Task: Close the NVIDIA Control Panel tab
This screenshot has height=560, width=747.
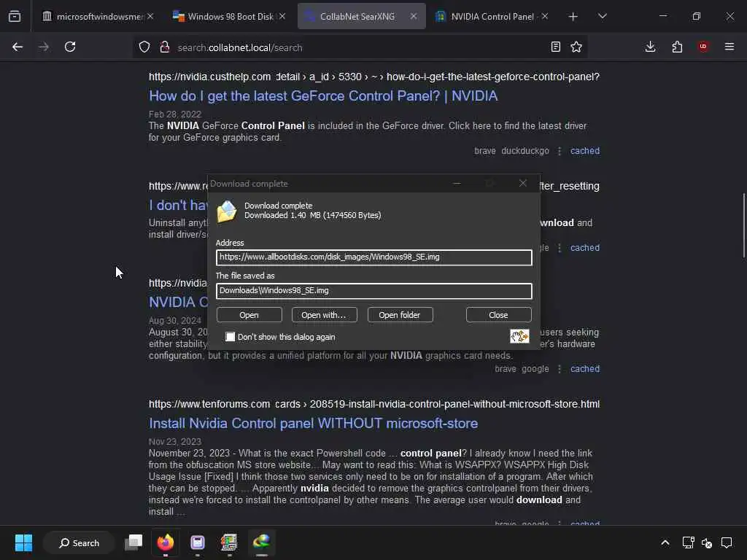Action: pyautogui.click(x=544, y=16)
